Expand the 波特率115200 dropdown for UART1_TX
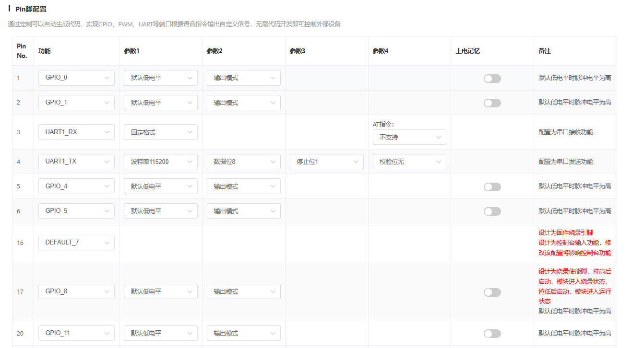 pos(160,162)
